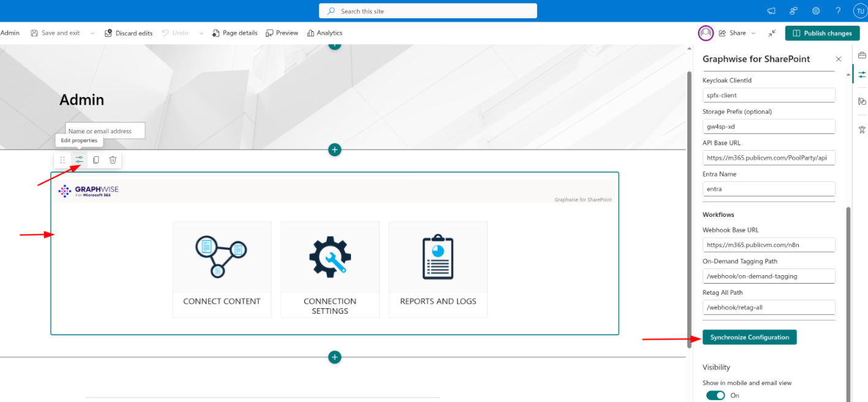Click the Name or email address field
The height and width of the screenshot is (402, 868).
tap(105, 131)
